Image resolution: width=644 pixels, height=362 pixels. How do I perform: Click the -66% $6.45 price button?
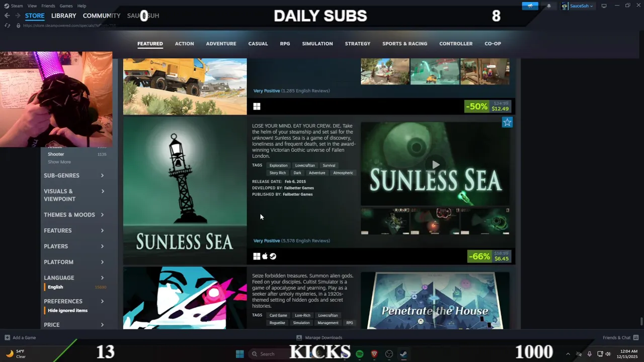tap(489, 256)
